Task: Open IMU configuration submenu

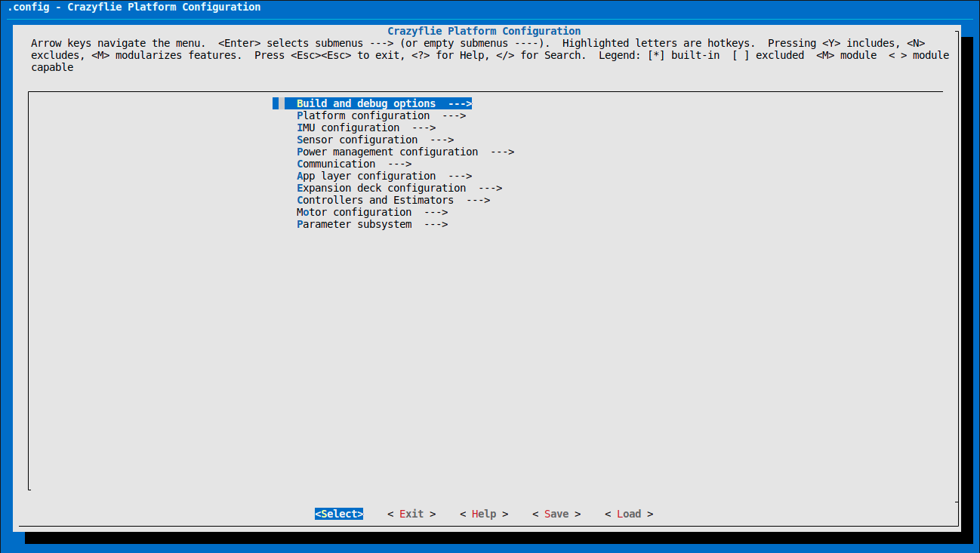Action: pos(366,127)
